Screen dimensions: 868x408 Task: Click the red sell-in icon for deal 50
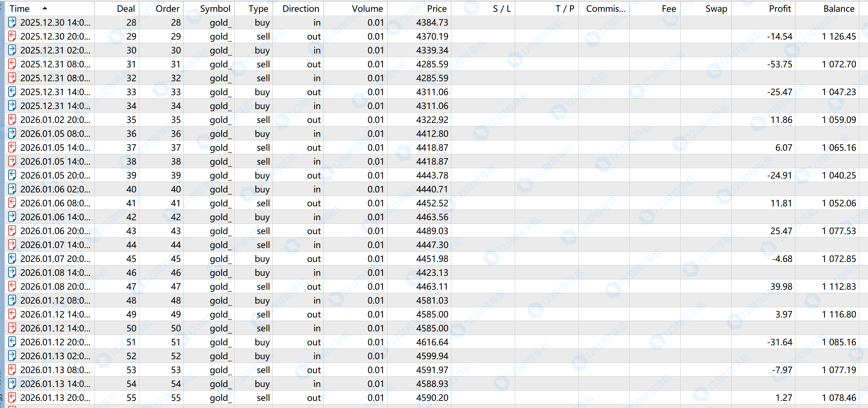12,328
